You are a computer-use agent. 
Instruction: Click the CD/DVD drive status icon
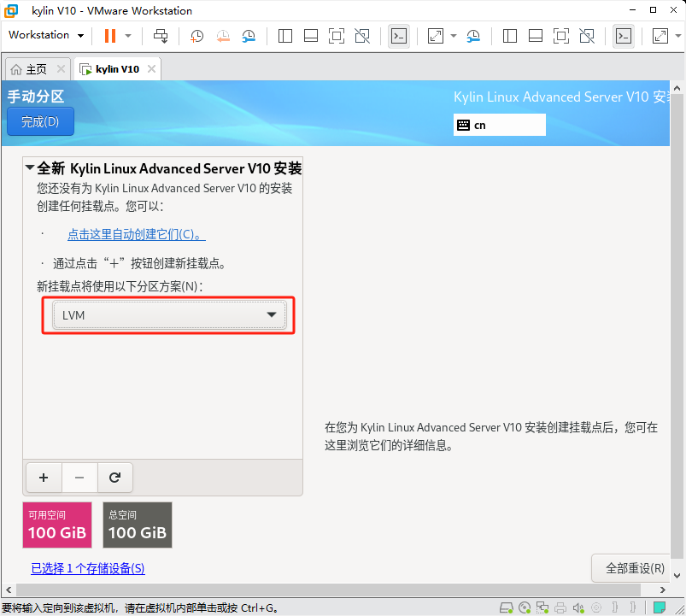click(525, 607)
